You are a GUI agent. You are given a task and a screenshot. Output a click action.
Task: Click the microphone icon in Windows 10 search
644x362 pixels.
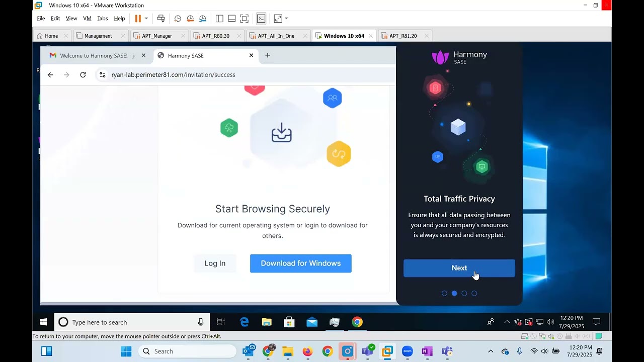tap(201, 322)
